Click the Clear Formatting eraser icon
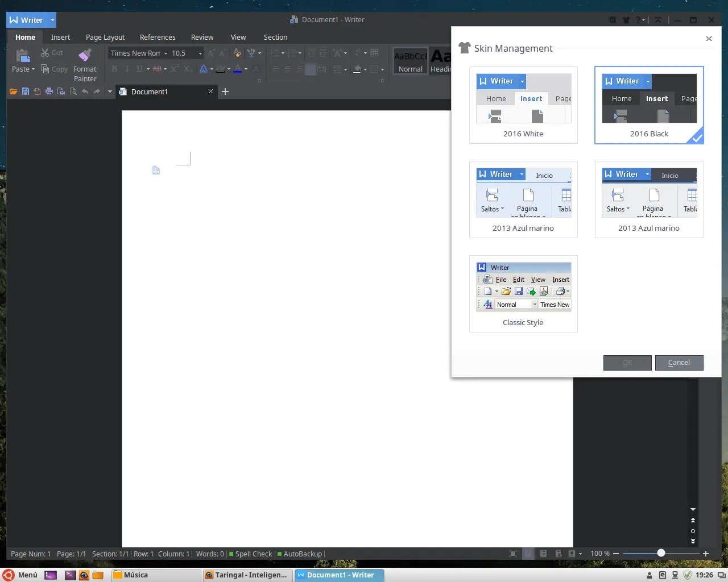Screen dimensions: 728x582 [237, 53]
